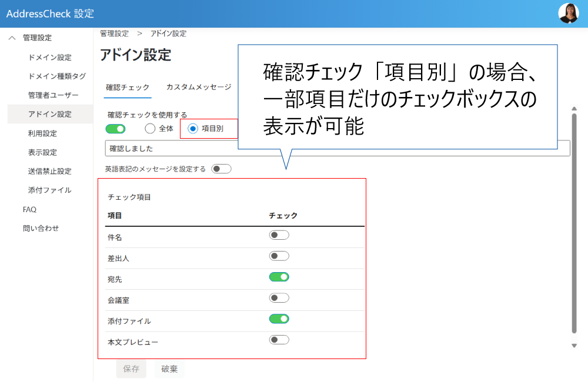Viewport: 588px width, 382px height.
Task: Open ドメイン設定 in the sidebar
Action: (49, 58)
